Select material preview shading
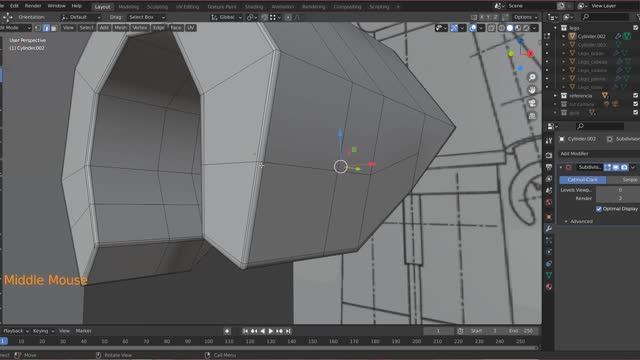 518,28
